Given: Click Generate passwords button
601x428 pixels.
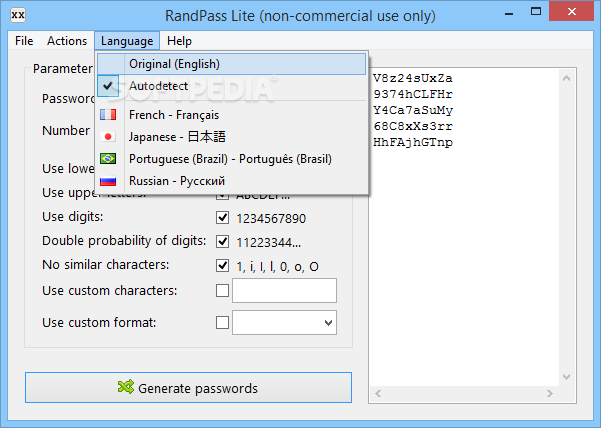Looking at the screenshot, I should click(x=188, y=387).
